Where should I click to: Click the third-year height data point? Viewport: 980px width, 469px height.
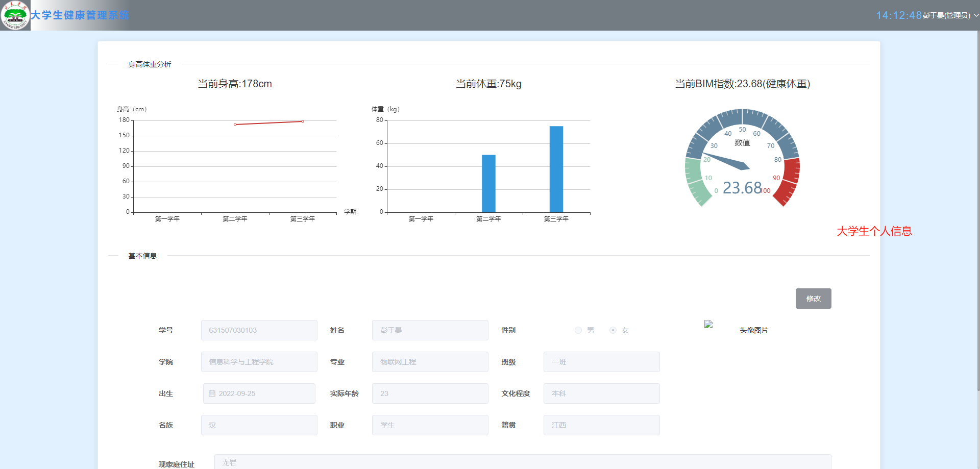[303, 121]
